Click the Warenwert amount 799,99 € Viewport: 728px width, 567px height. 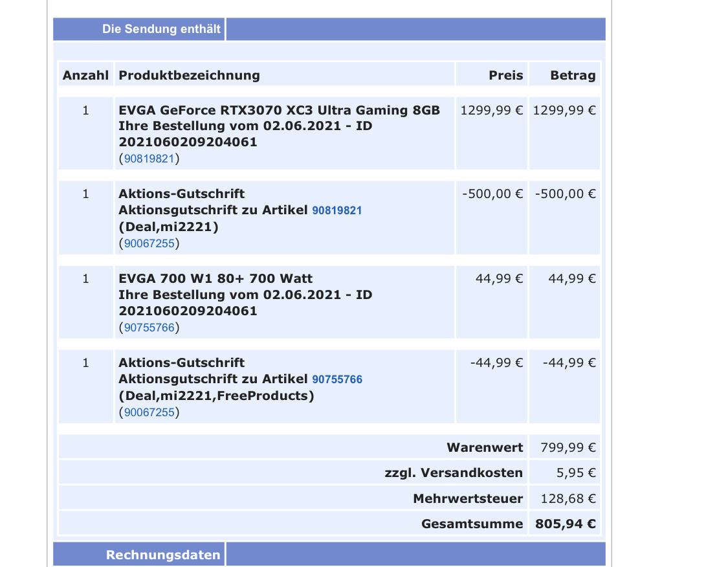click(x=568, y=448)
